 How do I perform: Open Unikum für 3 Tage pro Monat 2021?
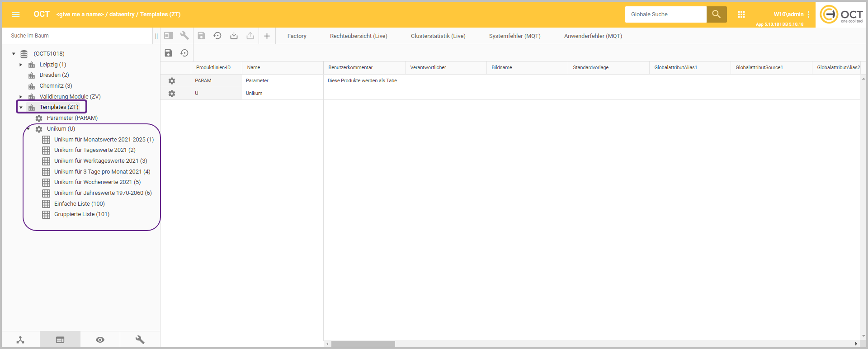[x=102, y=172]
